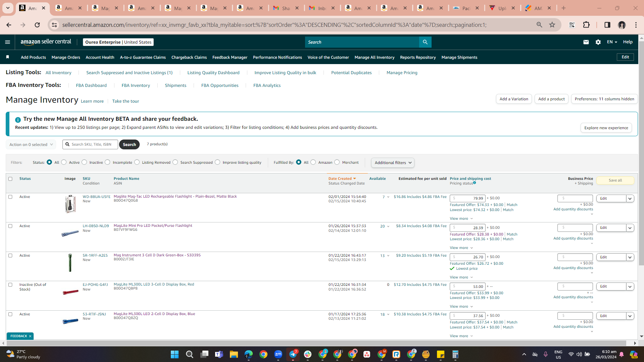Open the Seller Central hamburger menu
644x362 pixels.
(7, 42)
